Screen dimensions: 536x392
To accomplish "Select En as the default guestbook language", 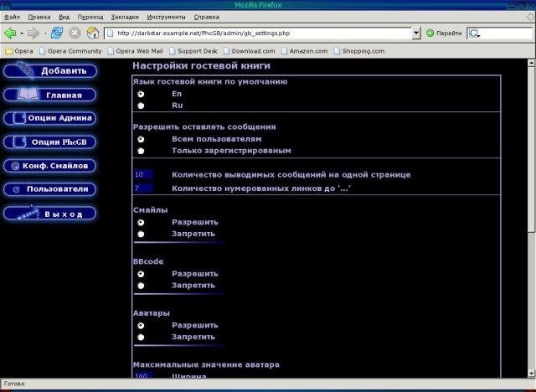I will point(141,94).
